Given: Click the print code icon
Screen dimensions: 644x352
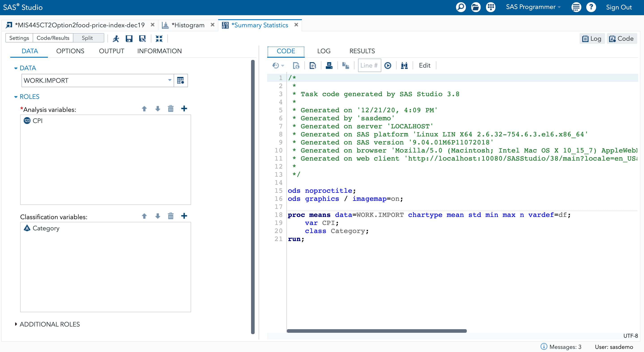Looking at the screenshot, I should click(329, 66).
